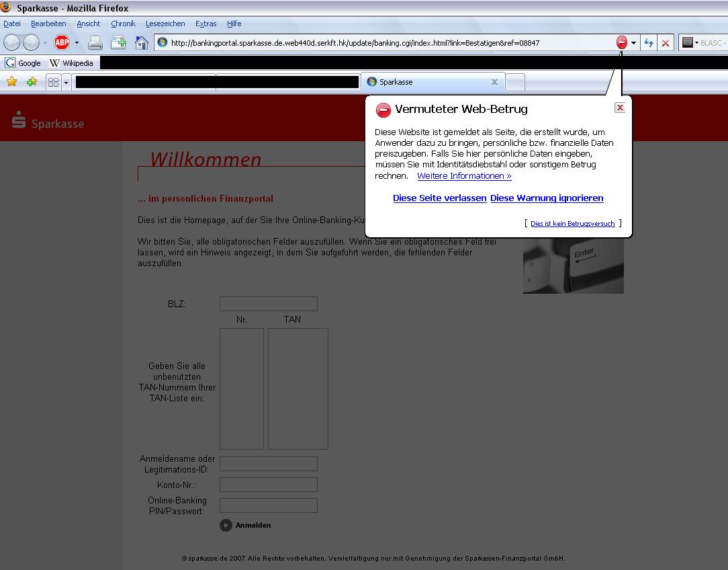This screenshot has width=728, height=570.
Task: Click the TAN list text area
Action: pyautogui.click(x=298, y=389)
